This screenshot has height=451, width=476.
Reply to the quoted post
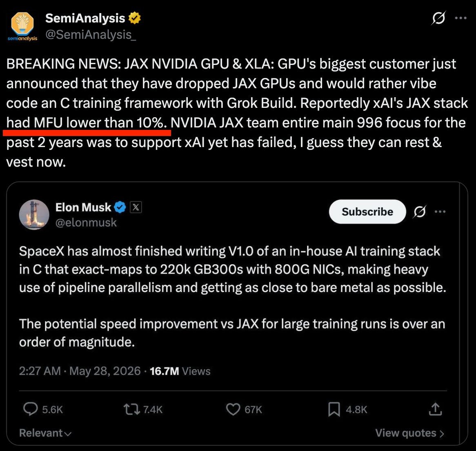click(x=43, y=409)
